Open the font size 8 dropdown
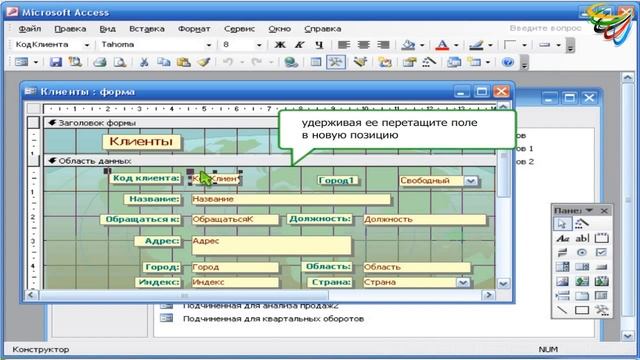This screenshot has height=360, width=640. point(259,45)
